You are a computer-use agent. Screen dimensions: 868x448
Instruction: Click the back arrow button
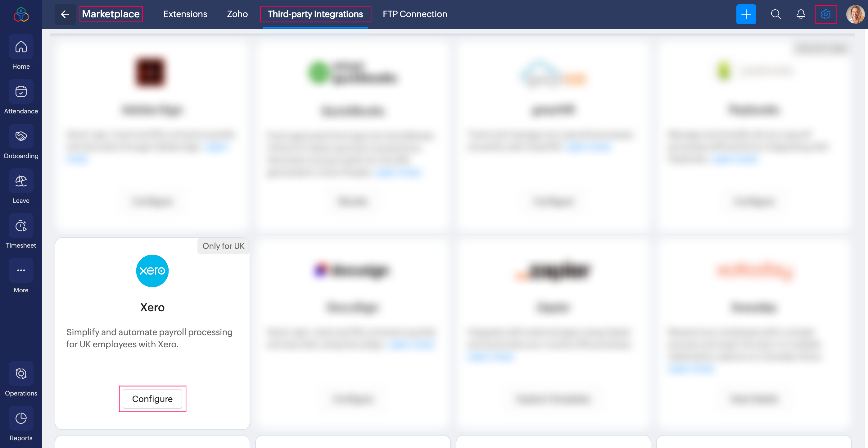pyautogui.click(x=65, y=14)
